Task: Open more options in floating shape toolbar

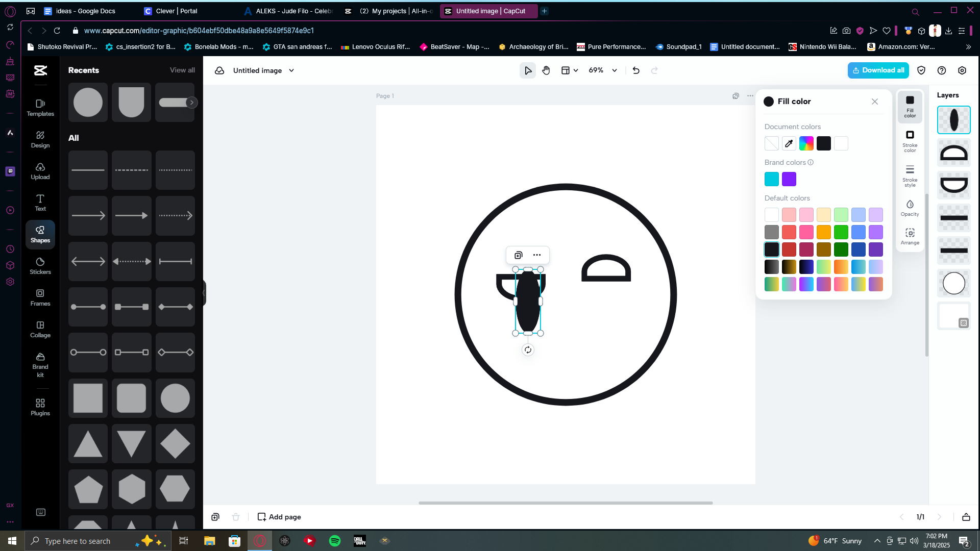Action: click(537, 255)
